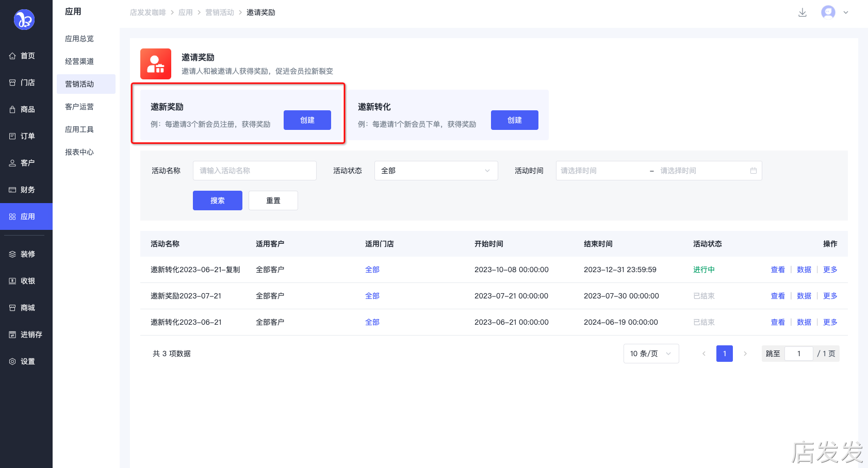Click the 设置 settings gear icon
This screenshot has height=468, width=868.
pyautogui.click(x=12, y=361)
